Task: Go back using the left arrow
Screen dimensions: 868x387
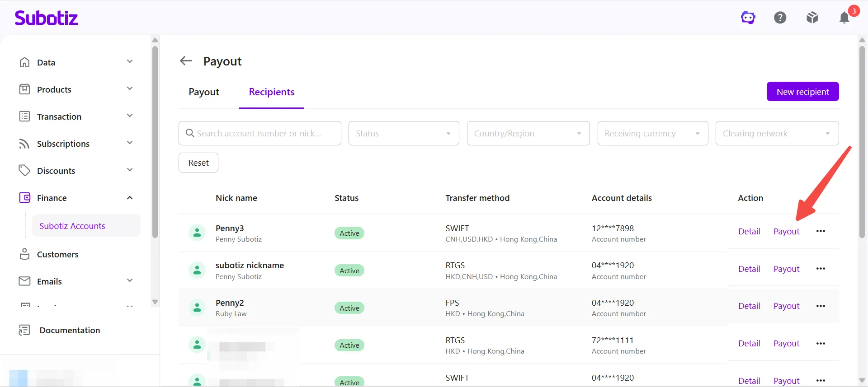Action: point(186,61)
